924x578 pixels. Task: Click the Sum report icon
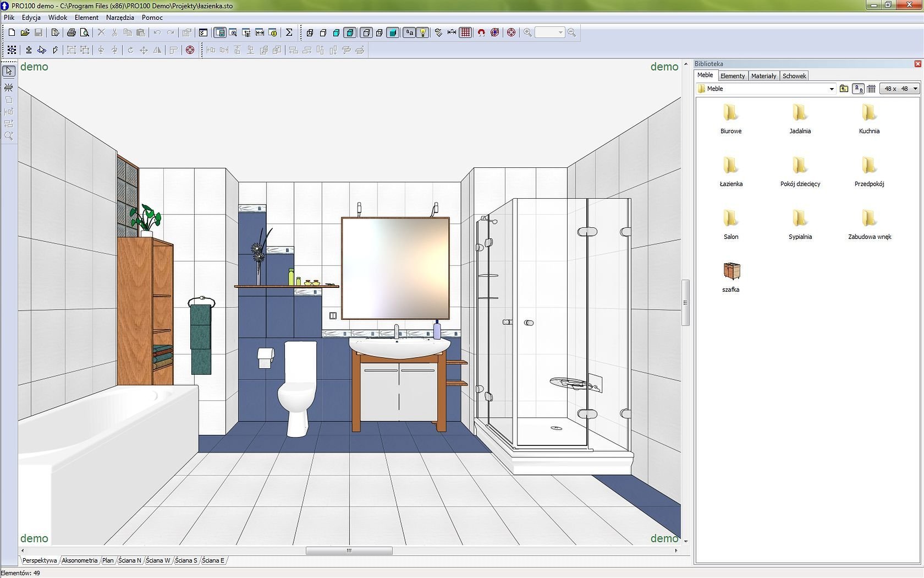[x=289, y=32]
